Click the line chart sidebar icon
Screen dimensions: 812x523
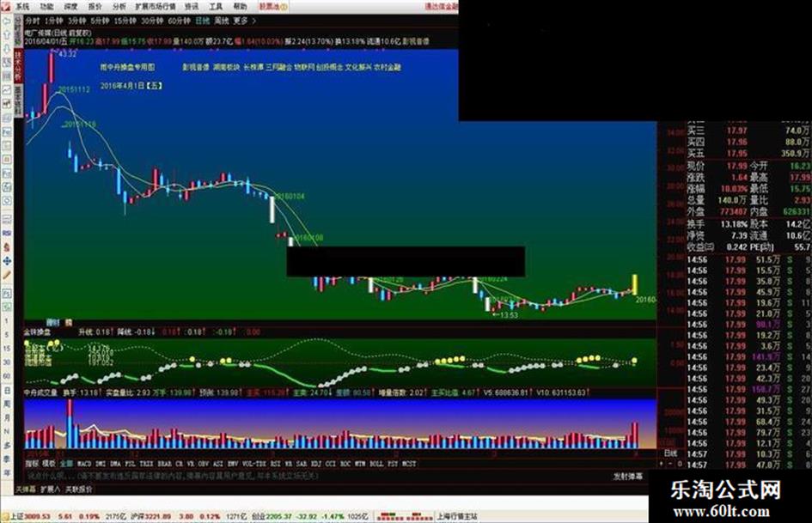7,90
